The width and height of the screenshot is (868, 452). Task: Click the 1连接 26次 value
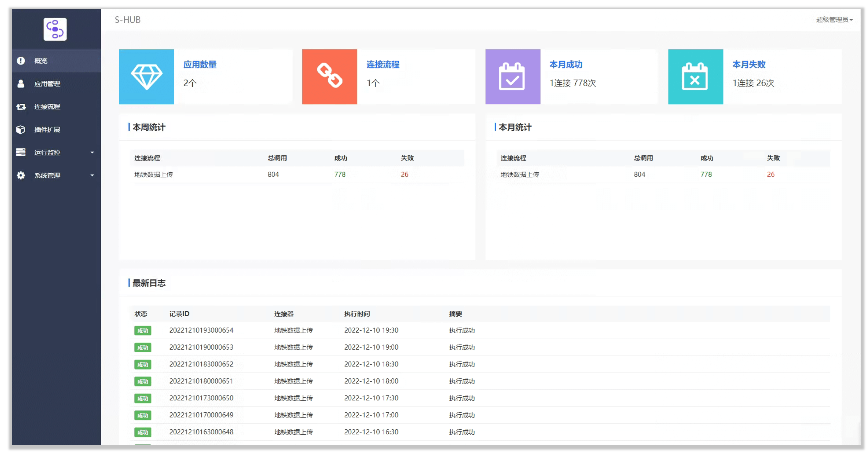753,83
